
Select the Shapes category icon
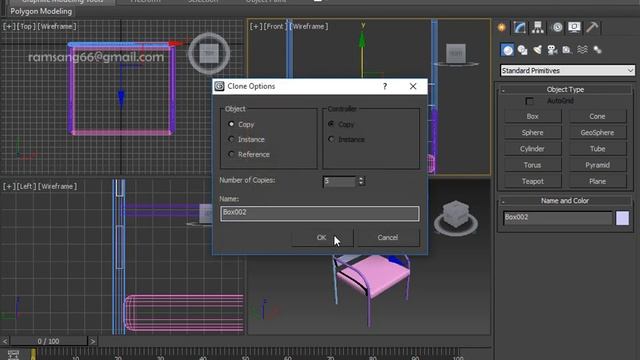pyautogui.click(x=522, y=50)
